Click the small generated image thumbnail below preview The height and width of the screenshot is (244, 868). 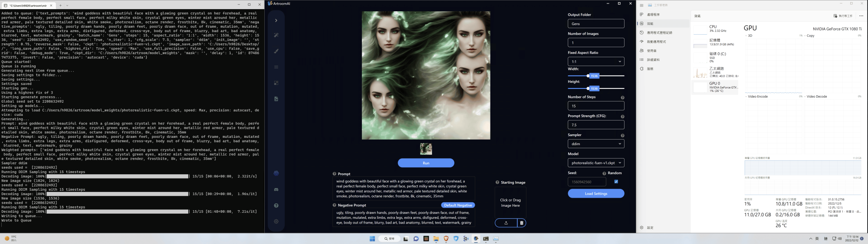point(426,149)
